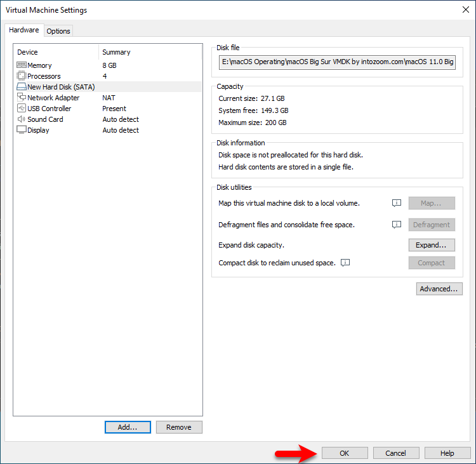The height and width of the screenshot is (464, 476).
Task: Select USB Controller row
Action: click(108, 109)
